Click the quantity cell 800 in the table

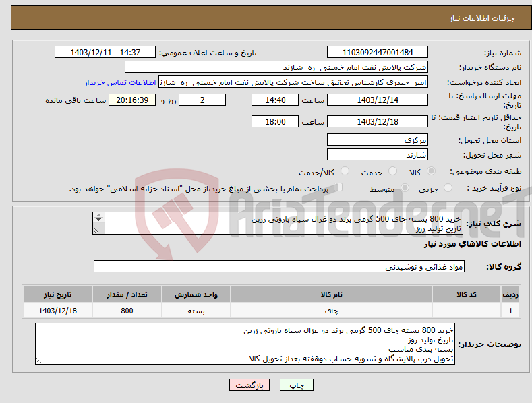point(127,311)
